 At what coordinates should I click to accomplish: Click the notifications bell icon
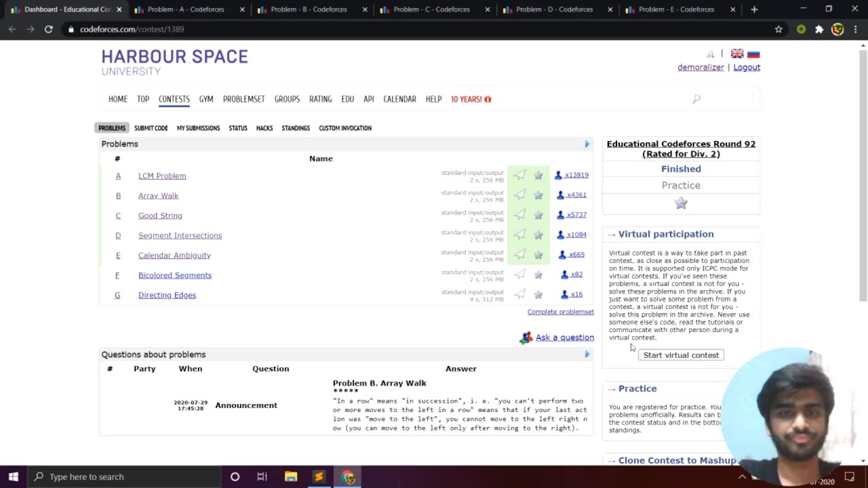click(711, 54)
